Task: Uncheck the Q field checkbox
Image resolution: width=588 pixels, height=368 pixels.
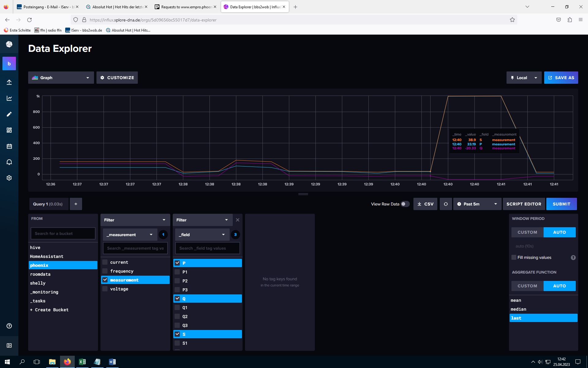Action: pyautogui.click(x=177, y=298)
